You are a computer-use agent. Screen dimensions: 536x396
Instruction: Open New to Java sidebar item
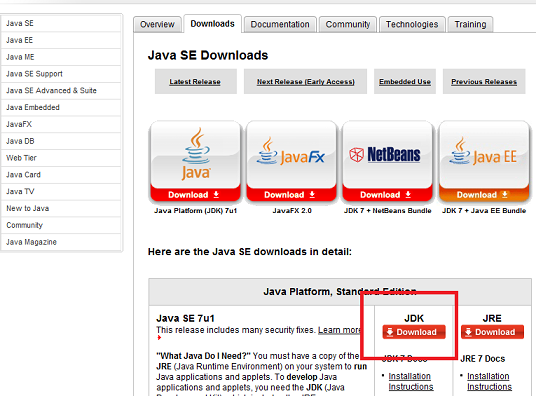pos(61,208)
